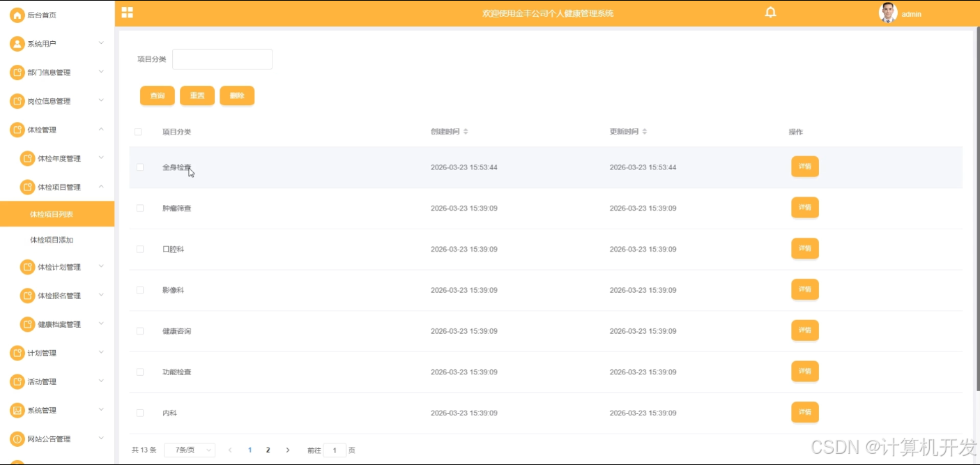This screenshot has width=980, height=465.
Task: Click the admin avatar picture
Action: click(888, 13)
